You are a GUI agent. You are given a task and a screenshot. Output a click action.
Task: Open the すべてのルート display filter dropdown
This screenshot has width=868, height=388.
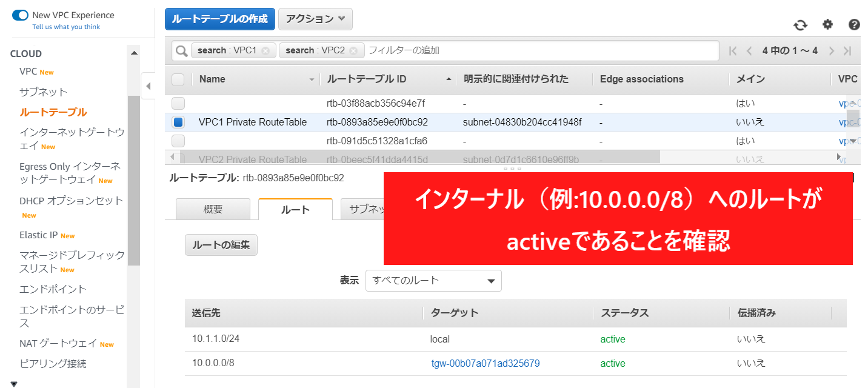(433, 281)
